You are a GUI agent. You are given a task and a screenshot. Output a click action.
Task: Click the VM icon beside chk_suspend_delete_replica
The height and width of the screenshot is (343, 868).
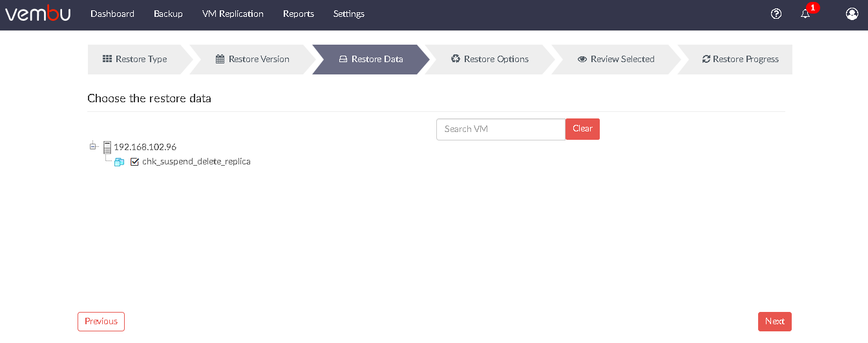(x=119, y=162)
